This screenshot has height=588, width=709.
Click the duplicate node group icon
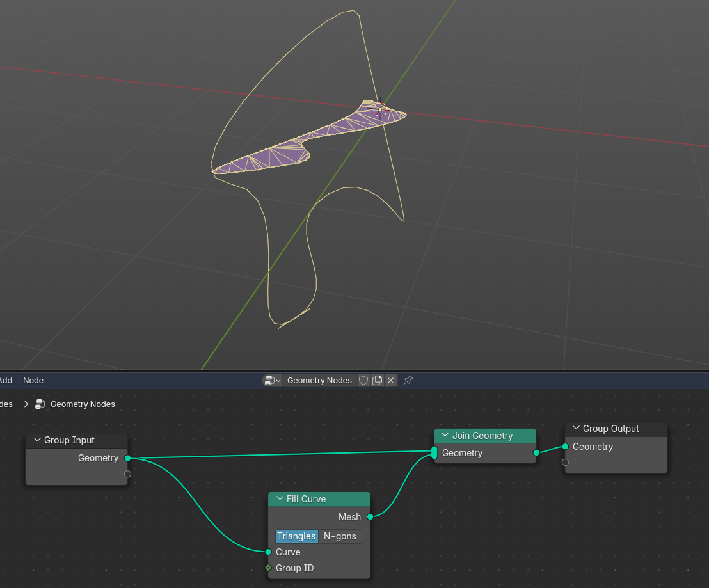[x=377, y=381]
